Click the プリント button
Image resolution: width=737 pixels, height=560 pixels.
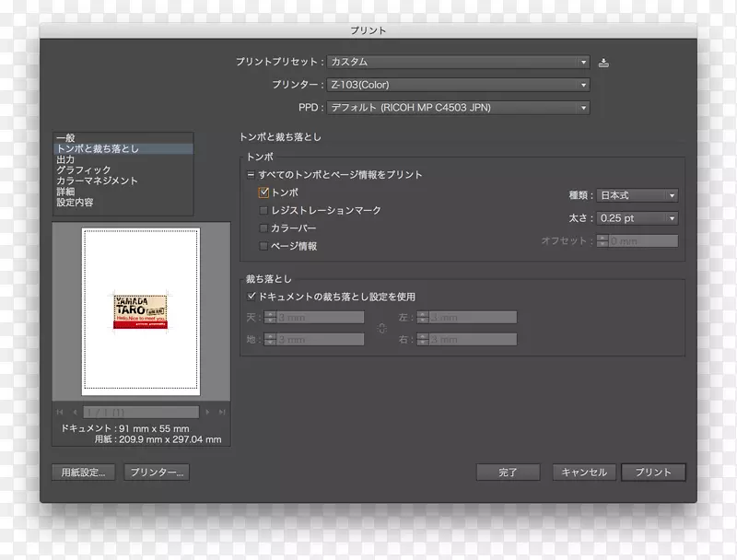click(x=653, y=472)
